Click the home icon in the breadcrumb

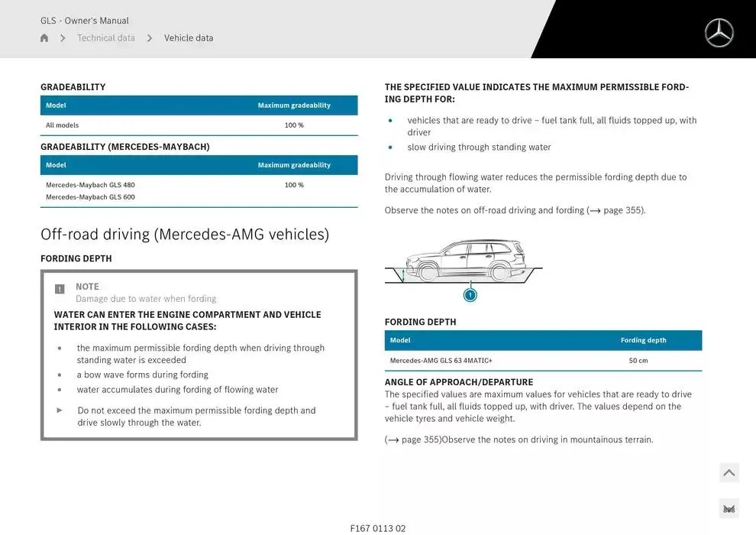[44, 37]
